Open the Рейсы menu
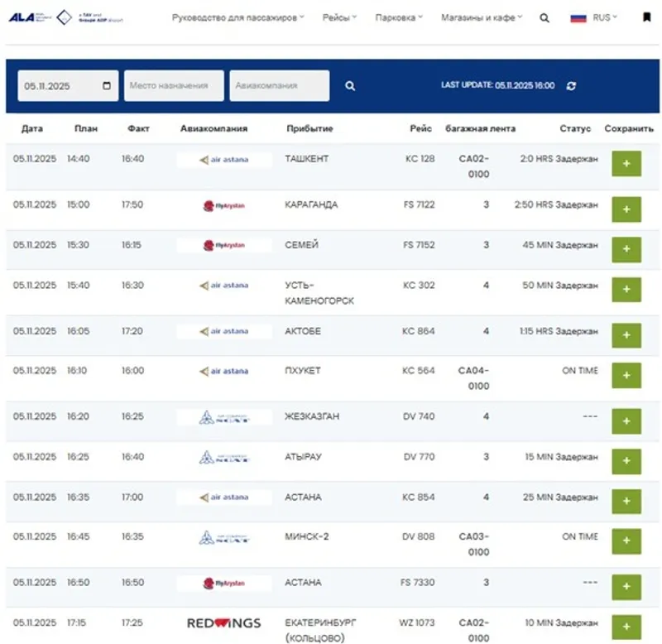Screen dimensions: 662x644 [x=339, y=17]
